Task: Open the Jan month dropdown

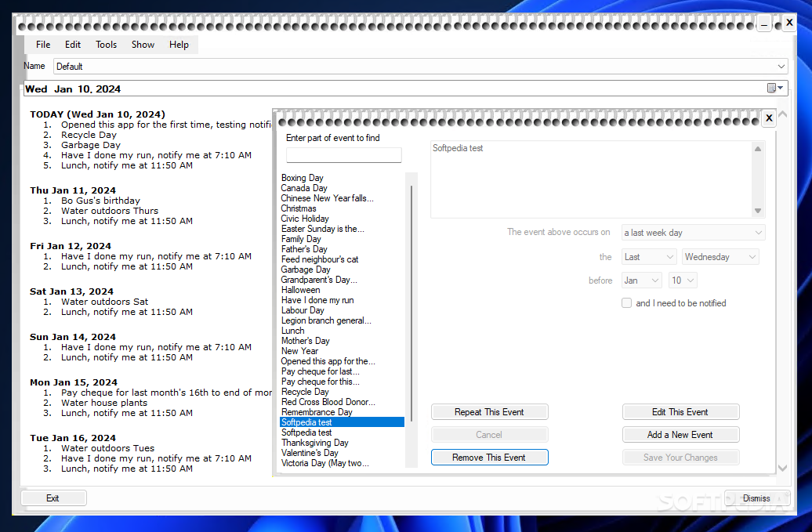Action: (642, 280)
